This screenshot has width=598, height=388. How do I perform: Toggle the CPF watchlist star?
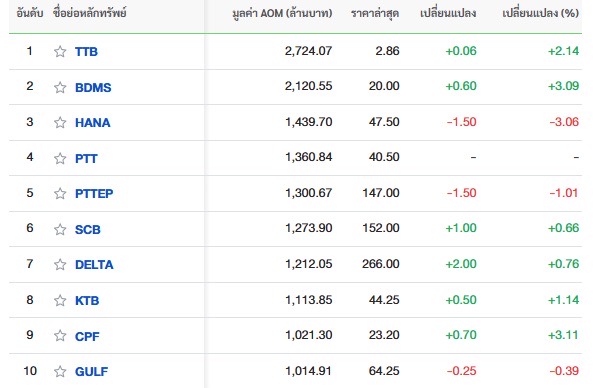click(60, 335)
